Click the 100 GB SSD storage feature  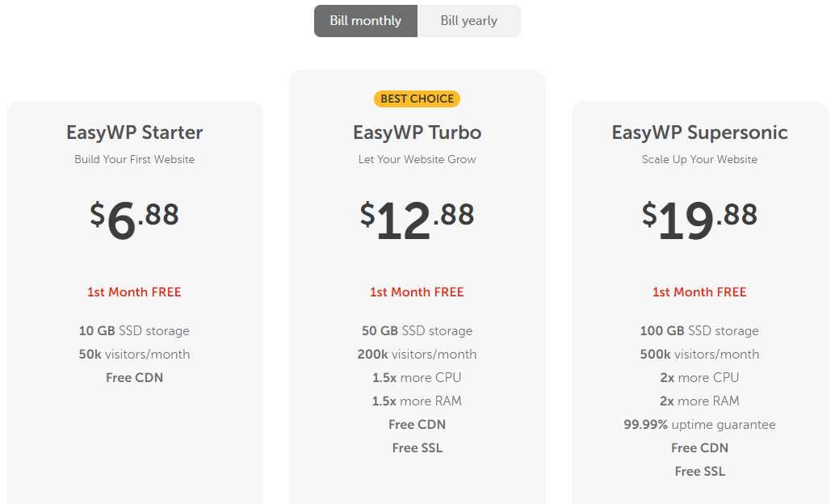click(x=699, y=331)
